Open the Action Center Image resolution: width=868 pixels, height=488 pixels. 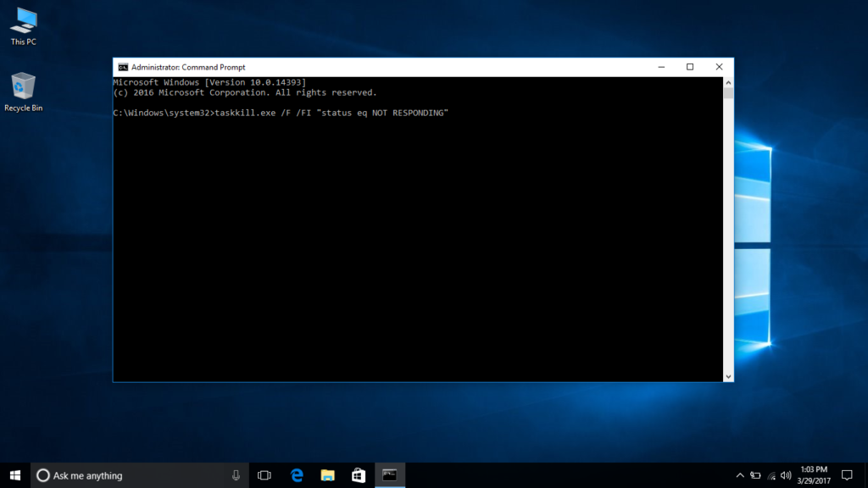click(848, 474)
